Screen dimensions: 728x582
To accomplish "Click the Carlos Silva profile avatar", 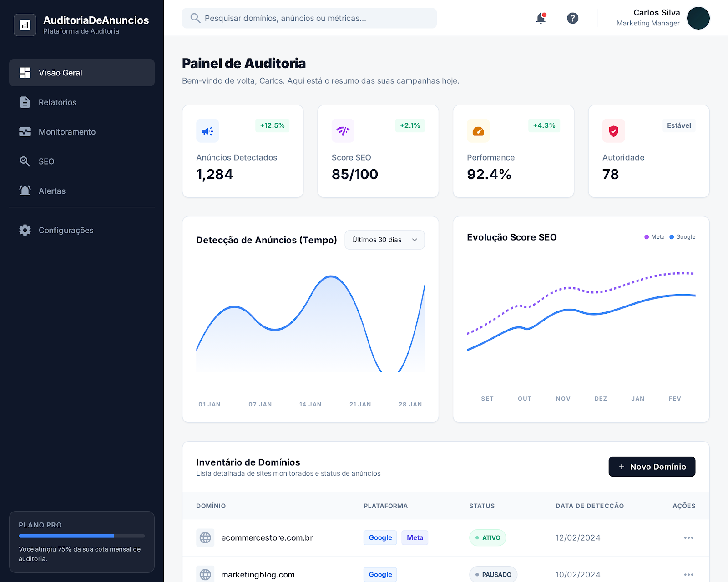I will coord(698,18).
